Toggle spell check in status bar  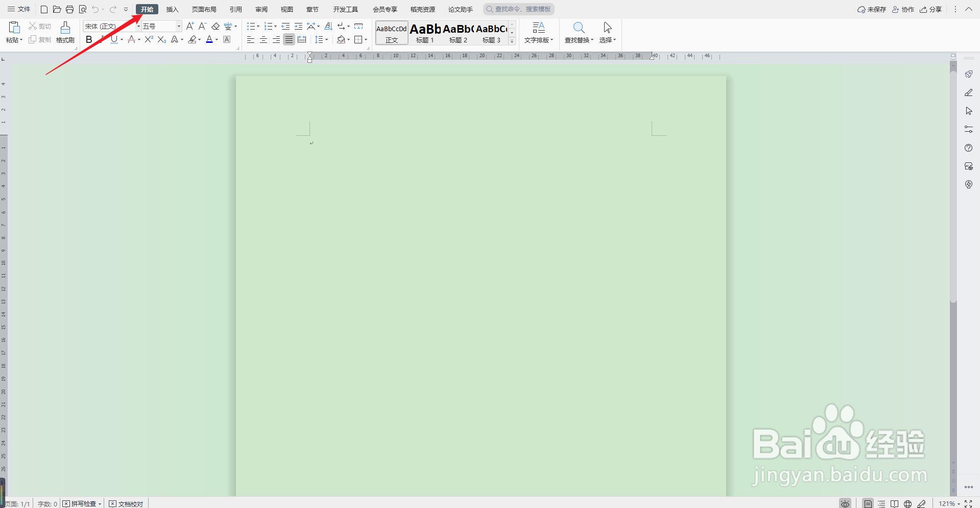click(80, 503)
